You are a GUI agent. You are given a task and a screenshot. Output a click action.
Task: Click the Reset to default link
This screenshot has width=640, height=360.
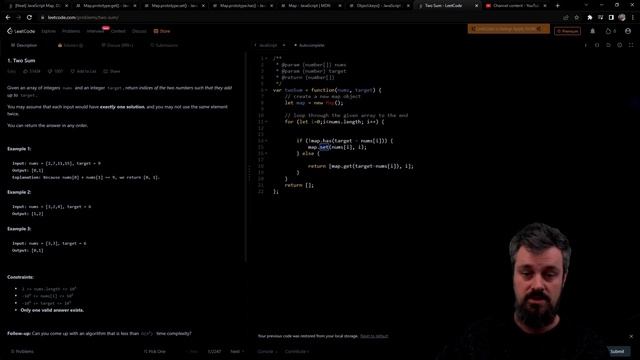point(374,336)
